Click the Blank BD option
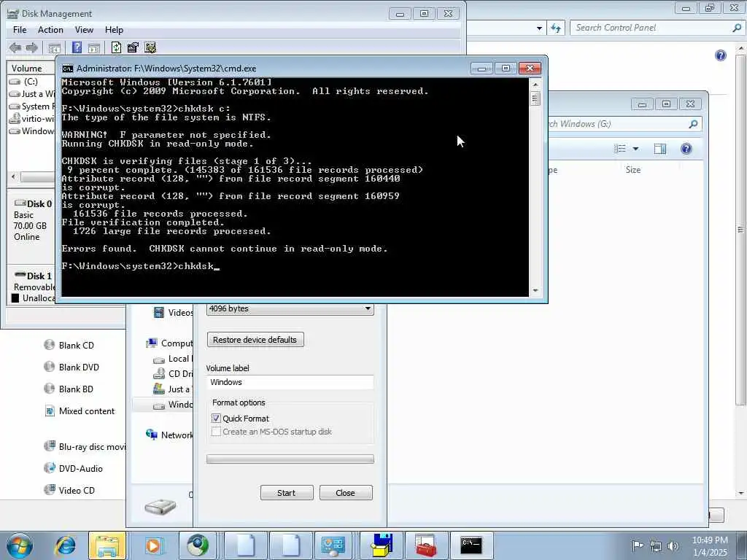 tap(69, 389)
